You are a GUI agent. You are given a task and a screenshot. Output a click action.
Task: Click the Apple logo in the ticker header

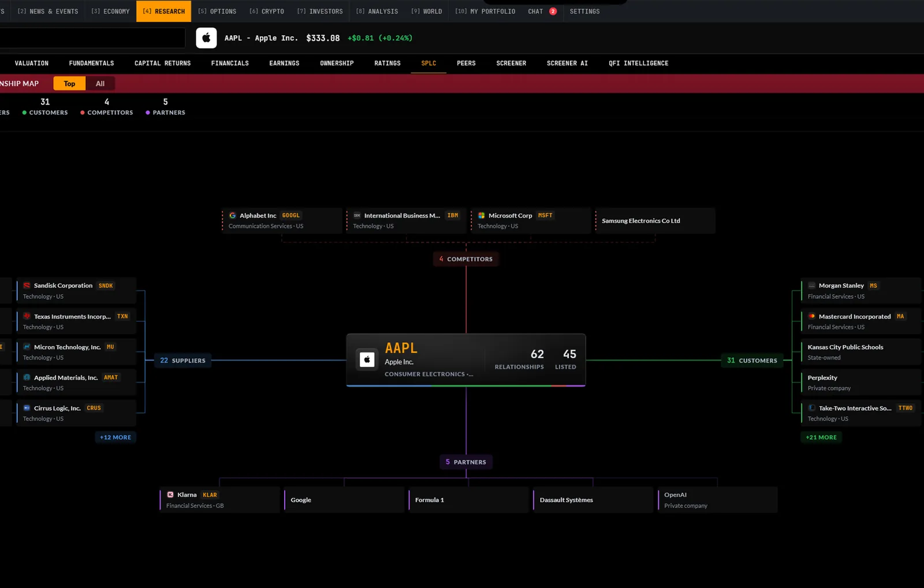tap(206, 38)
